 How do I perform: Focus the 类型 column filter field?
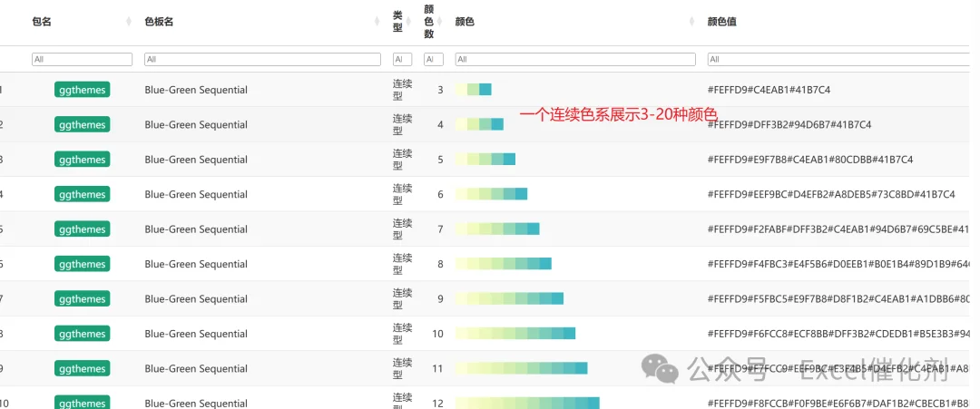pyautogui.click(x=402, y=59)
